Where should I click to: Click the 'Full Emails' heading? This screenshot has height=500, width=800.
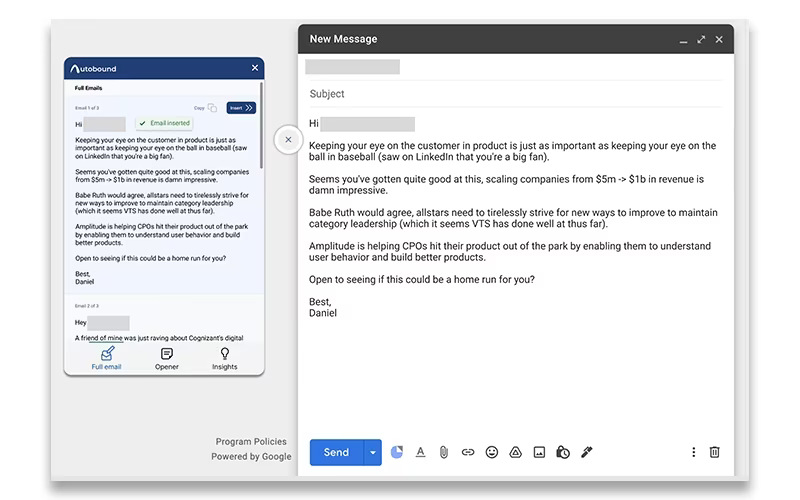[88, 88]
